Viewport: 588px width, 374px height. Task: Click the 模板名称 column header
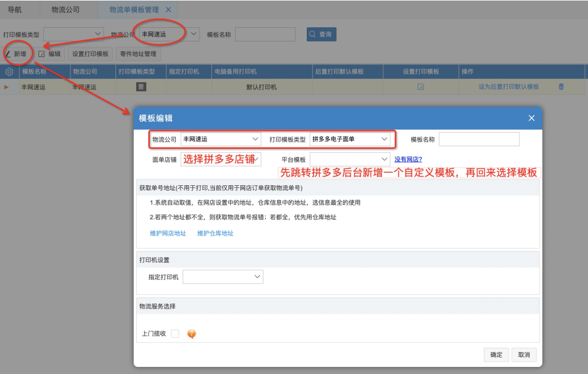[44, 72]
